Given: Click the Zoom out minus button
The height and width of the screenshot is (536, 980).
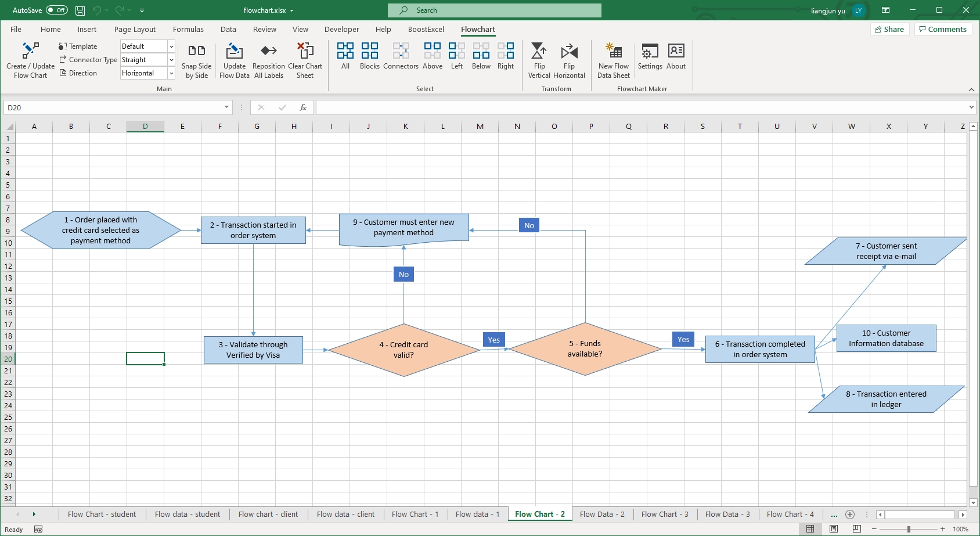Looking at the screenshot, I should (874, 529).
